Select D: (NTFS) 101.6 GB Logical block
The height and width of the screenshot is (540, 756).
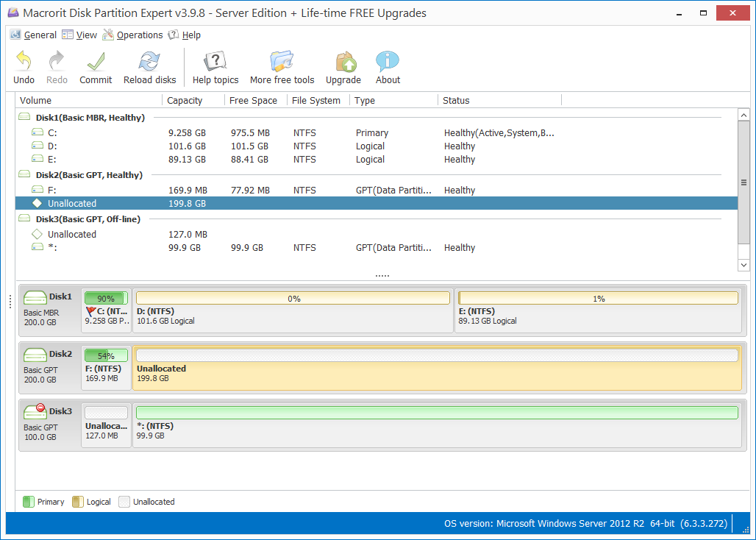293,311
